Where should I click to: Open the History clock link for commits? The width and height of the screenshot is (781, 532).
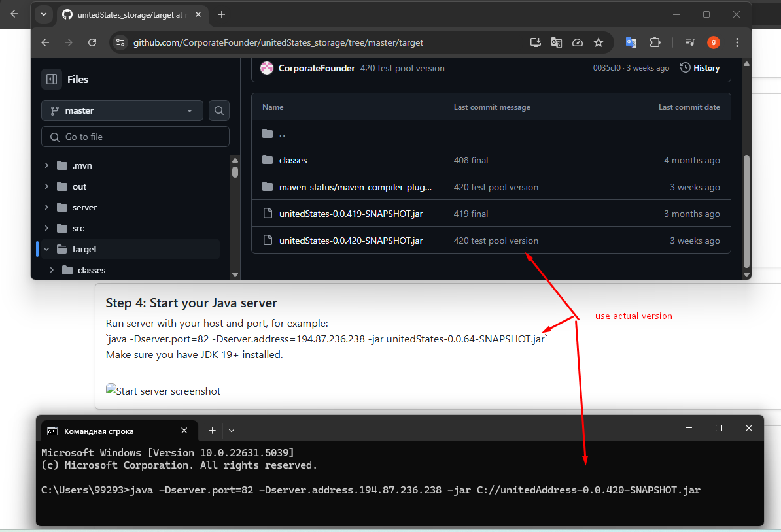click(700, 68)
